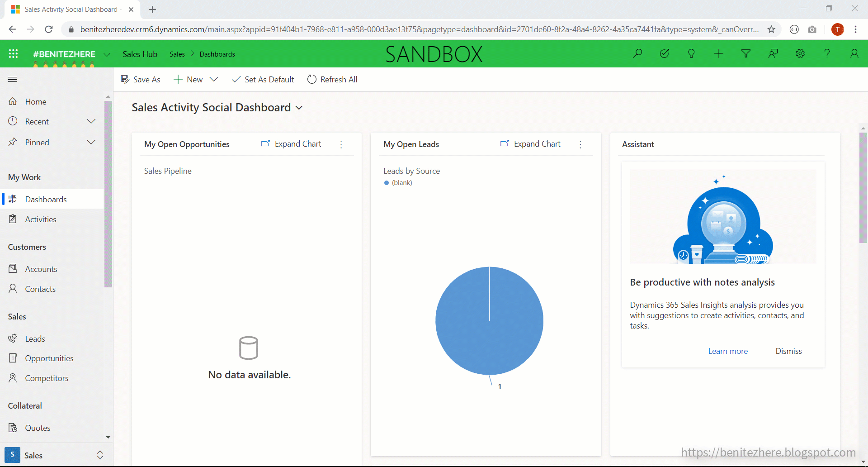
Task: Click the extension circle icon beside camera
Action: click(794, 29)
